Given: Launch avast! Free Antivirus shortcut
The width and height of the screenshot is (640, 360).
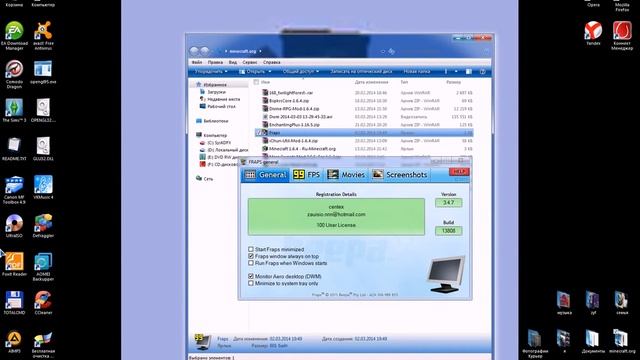Looking at the screenshot, I should [x=43, y=36].
